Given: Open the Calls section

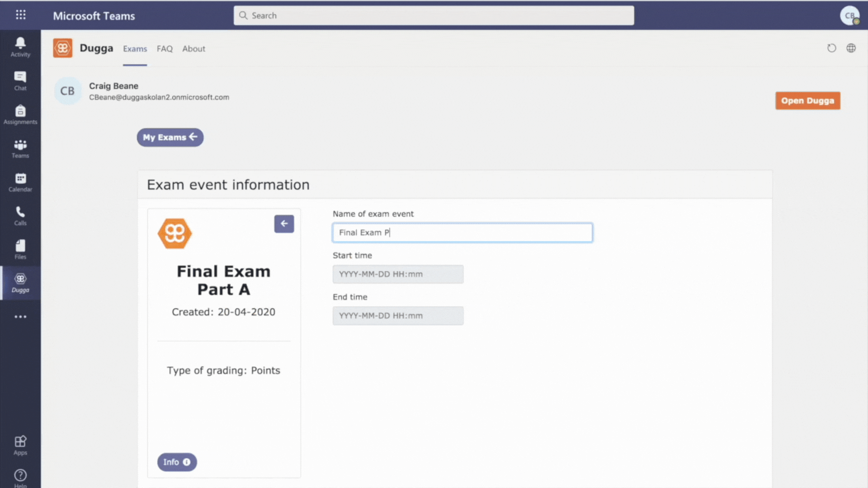Looking at the screenshot, I should pos(20,216).
